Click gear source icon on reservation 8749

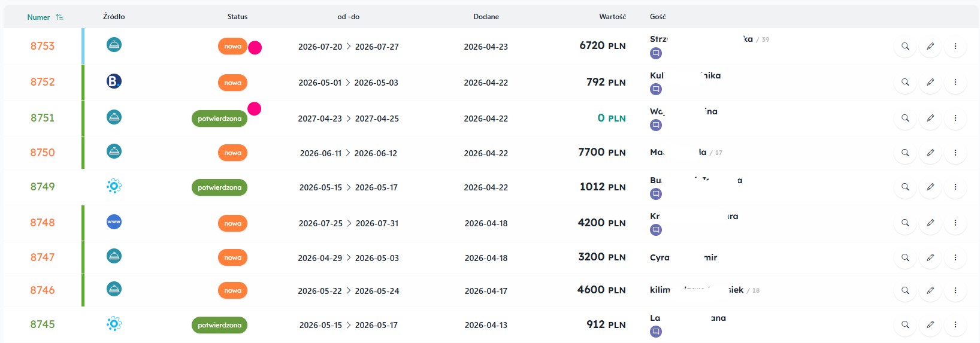point(114,186)
